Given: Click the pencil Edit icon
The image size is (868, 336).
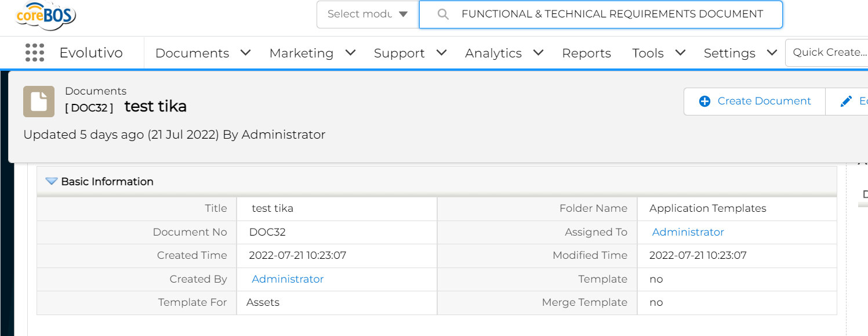Looking at the screenshot, I should [846, 102].
